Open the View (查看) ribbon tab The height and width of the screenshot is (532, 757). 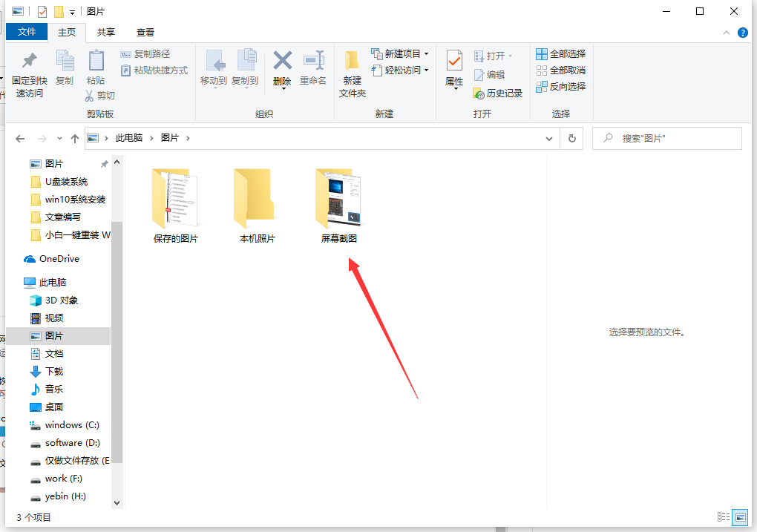145,32
